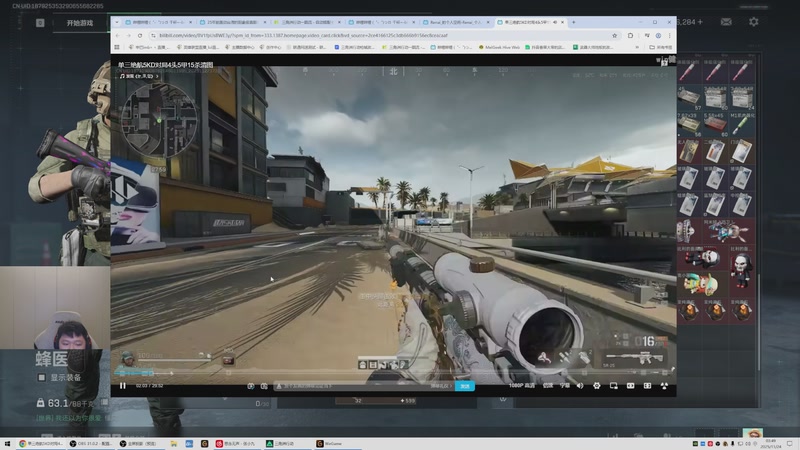
Task: Open the game mail envelope icon
Action: click(726, 21)
